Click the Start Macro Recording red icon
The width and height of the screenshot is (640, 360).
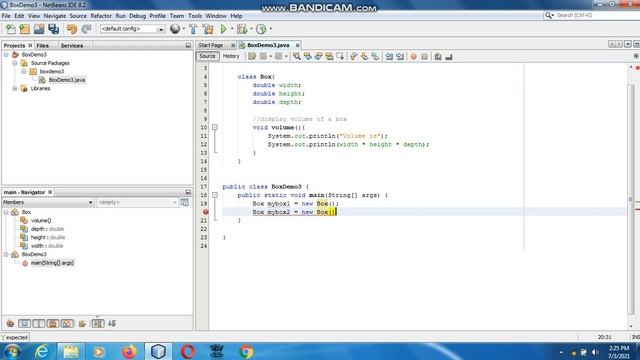pos(413,56)
